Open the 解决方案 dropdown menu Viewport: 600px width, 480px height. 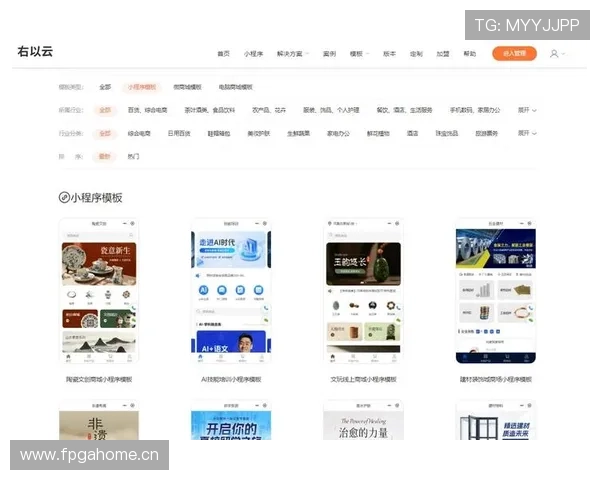pos(293,54)
